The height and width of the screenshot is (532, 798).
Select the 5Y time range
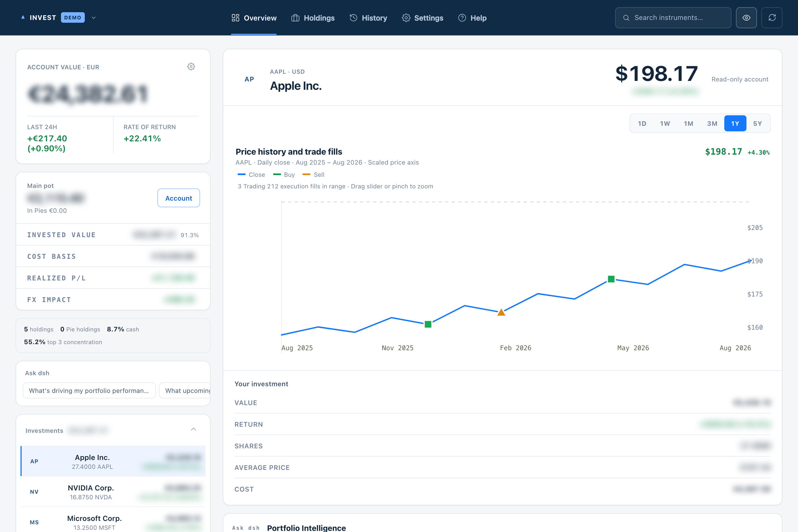[758, 124]
